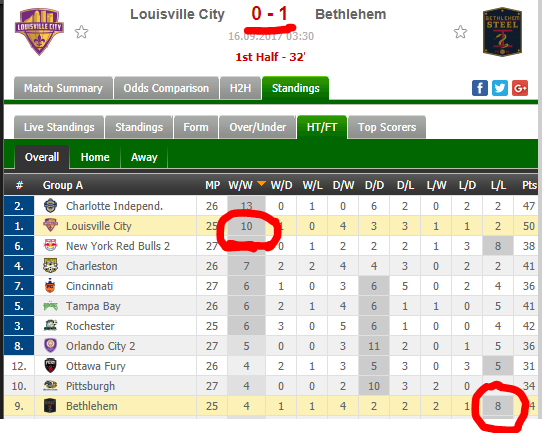This screenshot has height=433, width=542.
Task: Open the Charleston team link
Action: click(92, 266)
